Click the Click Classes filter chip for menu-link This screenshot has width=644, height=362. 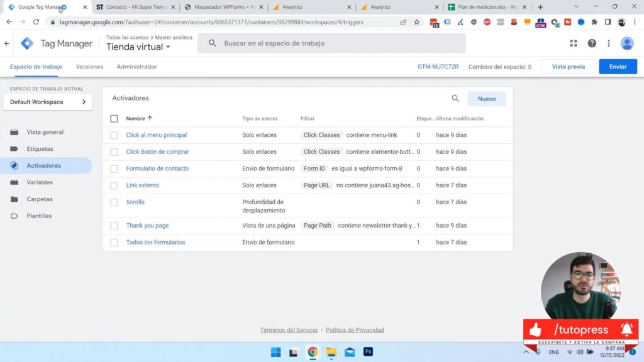321,135
